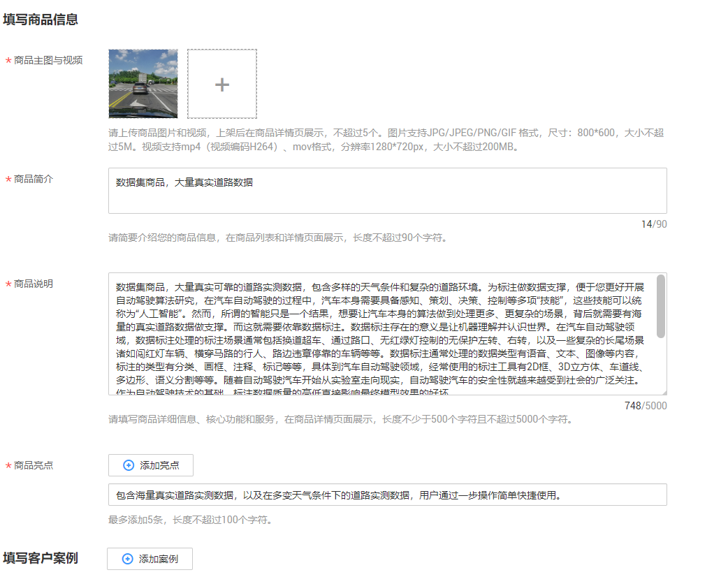Screen dimensions: 728x577
Task: Click the 商品说明 vertical scrollbar thumb
Action: point(661,307)
